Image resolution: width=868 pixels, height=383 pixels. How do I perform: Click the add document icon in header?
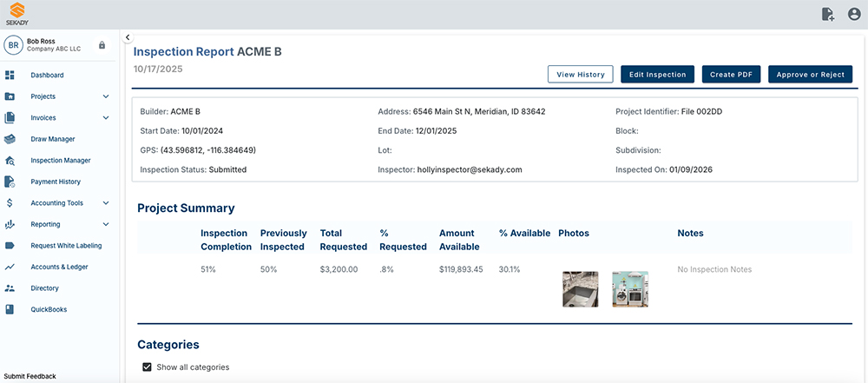(827, 14)
